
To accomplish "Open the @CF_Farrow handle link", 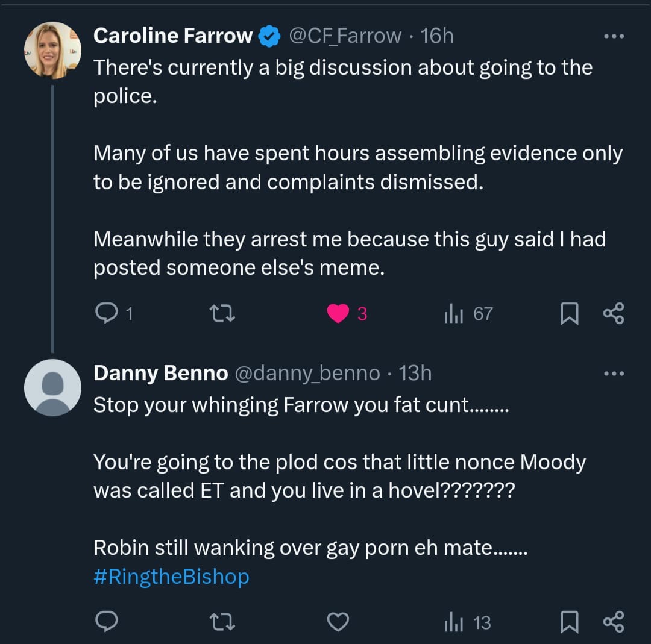I will point(345,36).
